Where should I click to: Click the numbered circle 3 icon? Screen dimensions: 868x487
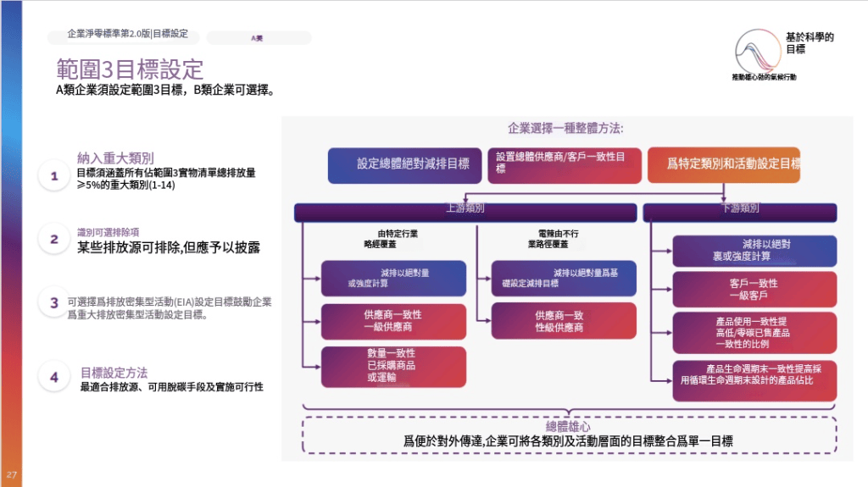point(54,302)
